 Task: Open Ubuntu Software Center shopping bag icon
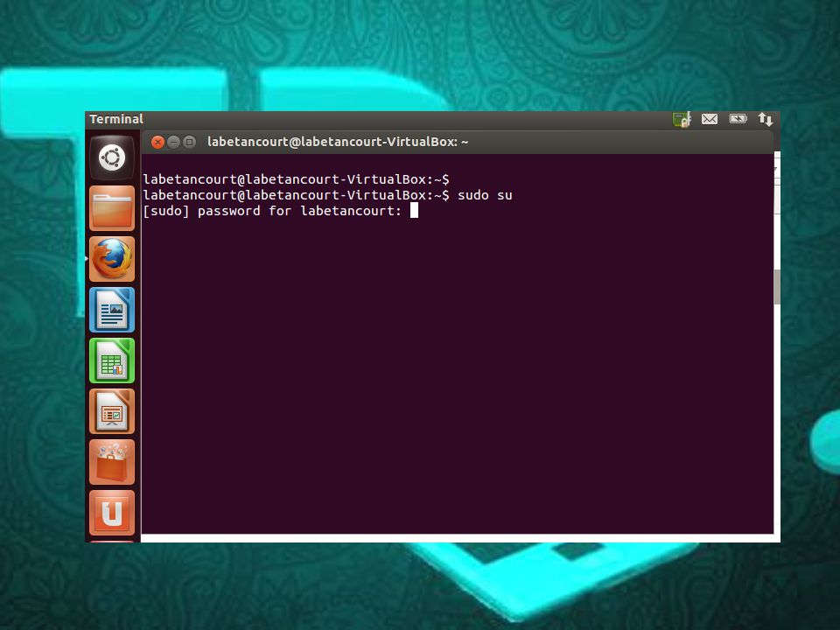click(x=112, y=462)
